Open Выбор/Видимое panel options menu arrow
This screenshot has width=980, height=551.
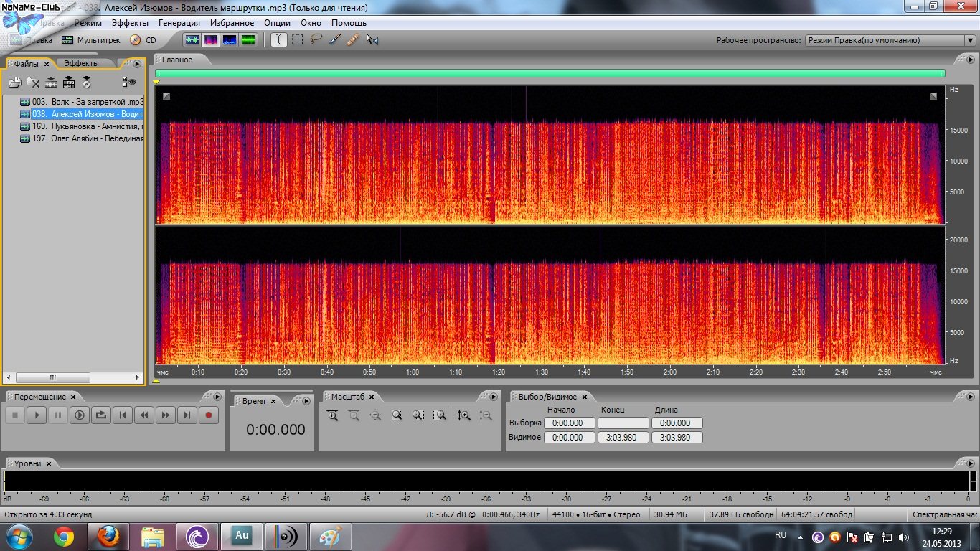click(971, 397)
